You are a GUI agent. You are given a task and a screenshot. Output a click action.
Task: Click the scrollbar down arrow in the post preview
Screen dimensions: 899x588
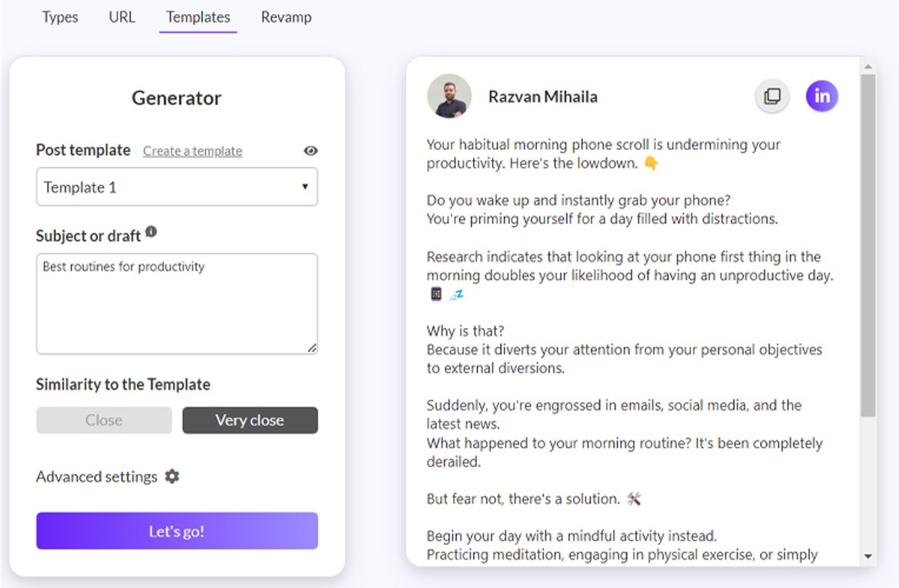tap(868, 556)
